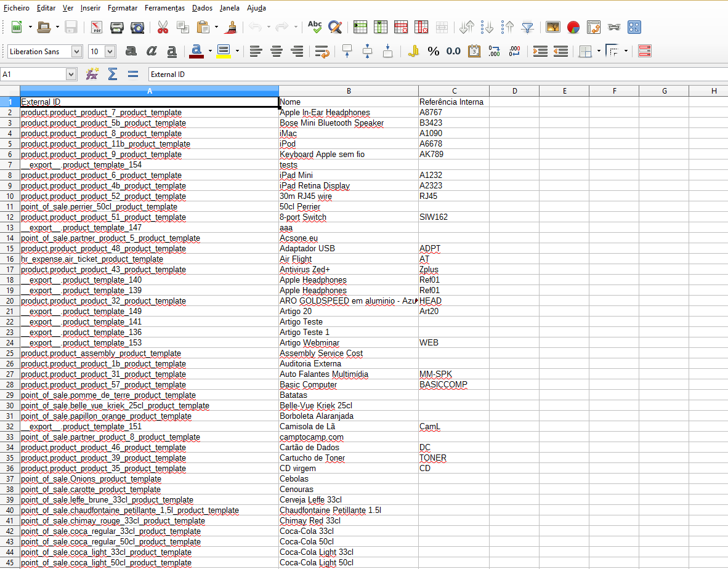Run the spelling check (Abc) tool
The width and height of the screenshot is (728, 569).
click(315, 27)
